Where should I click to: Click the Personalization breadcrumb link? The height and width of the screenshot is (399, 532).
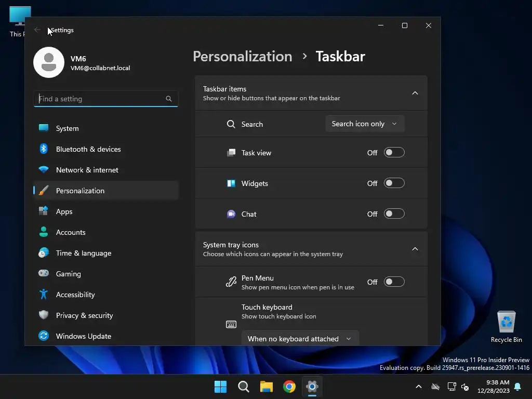[x=243, y=56]
